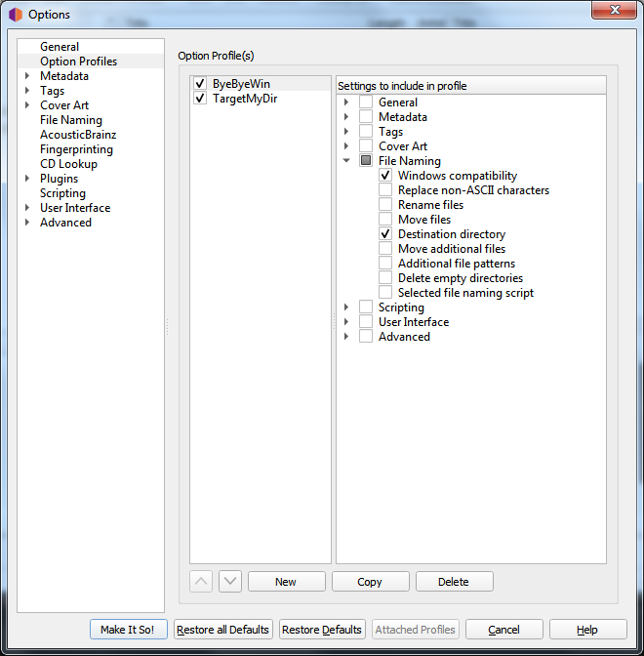Expand the Plugins sidebar section

point(27,179)
